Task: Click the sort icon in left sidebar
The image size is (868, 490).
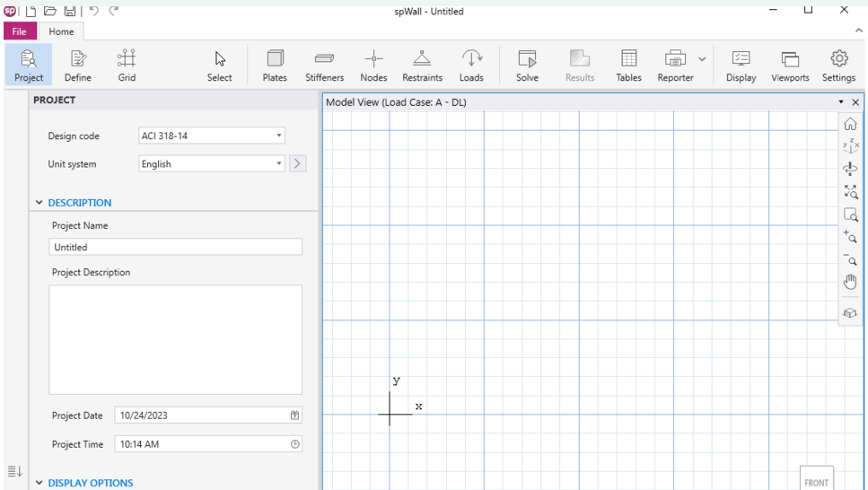Action: [x=15, y=471]
